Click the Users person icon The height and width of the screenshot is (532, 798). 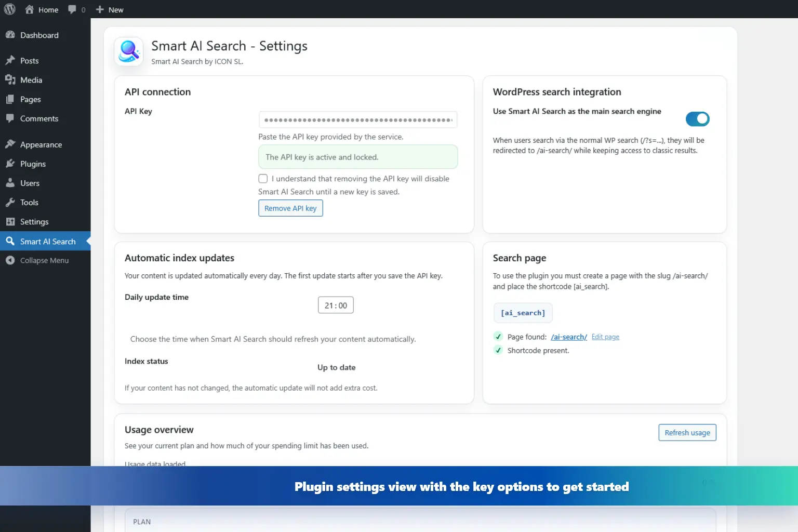[10, 182]
